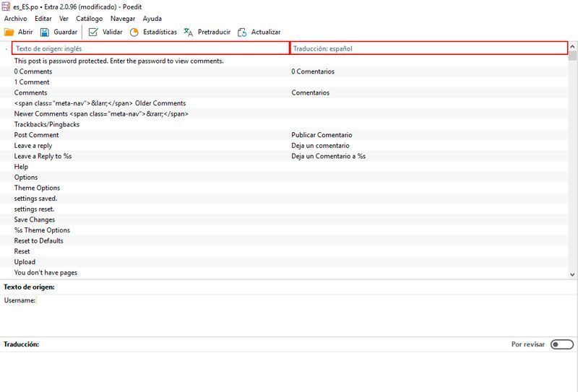The width and height of the screenshot is (578, 392).
Task: Click the Poedit app icon in title bar
Action: (x=7, y=6)
